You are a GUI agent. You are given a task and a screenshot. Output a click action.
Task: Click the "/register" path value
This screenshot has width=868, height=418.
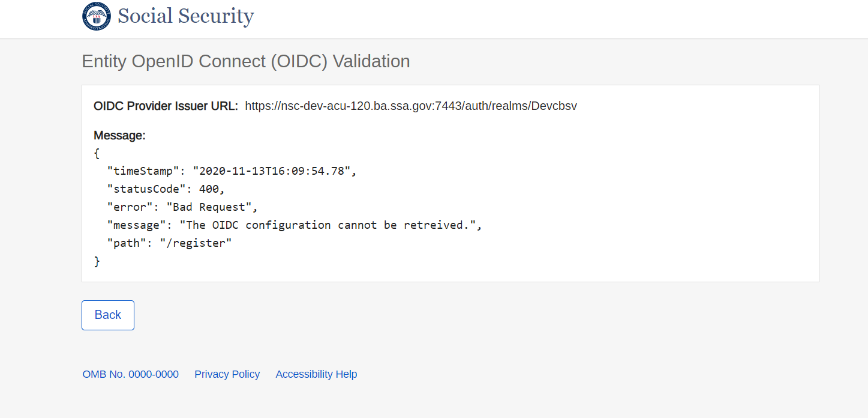196,243
